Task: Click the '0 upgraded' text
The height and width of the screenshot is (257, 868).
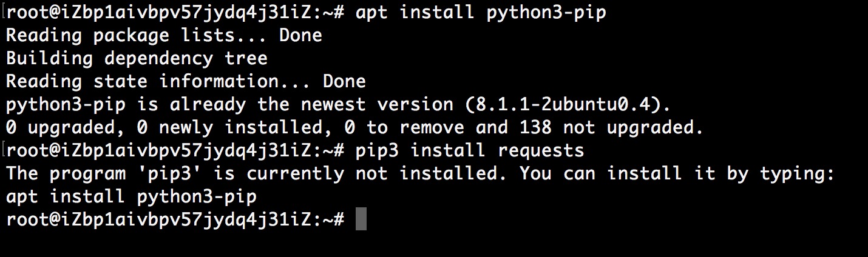Action: [x=60, y=127]
